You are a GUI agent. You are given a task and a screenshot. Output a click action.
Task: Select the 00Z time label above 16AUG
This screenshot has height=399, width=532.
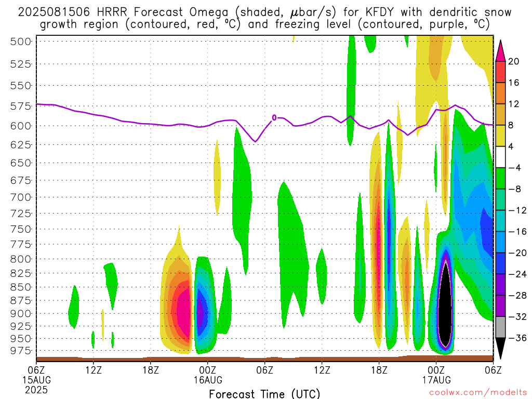(208, 370)
